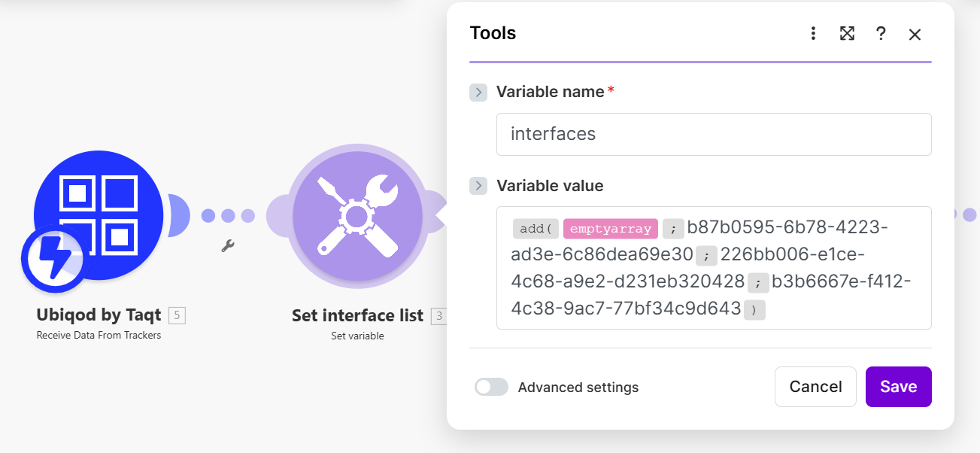Toggle the Advanced settings switch
Screen dimensions: 980x453
pyautogui.click(x=492, y=387)
